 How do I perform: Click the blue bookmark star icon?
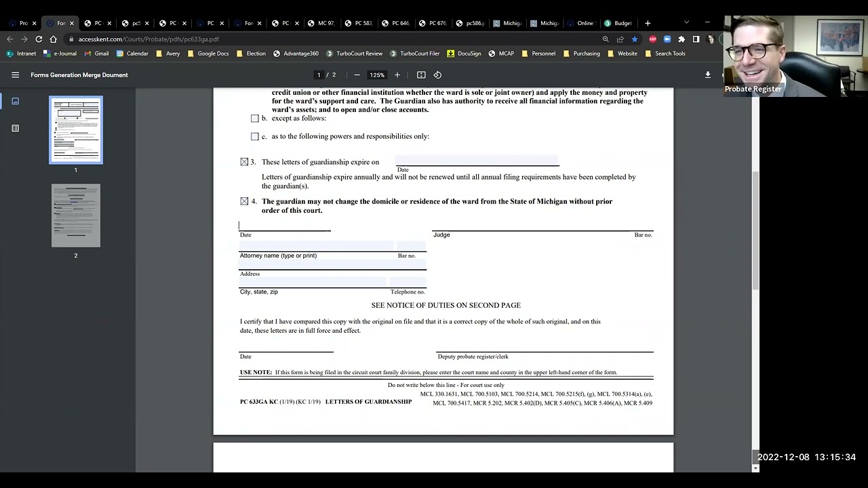[634, 39]
